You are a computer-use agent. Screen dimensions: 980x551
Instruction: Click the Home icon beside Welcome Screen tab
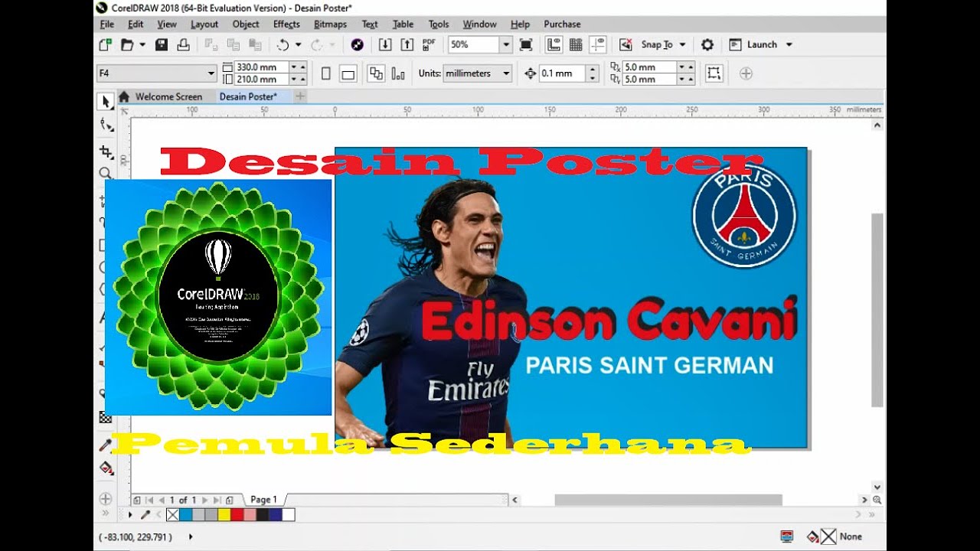(124, 96)
